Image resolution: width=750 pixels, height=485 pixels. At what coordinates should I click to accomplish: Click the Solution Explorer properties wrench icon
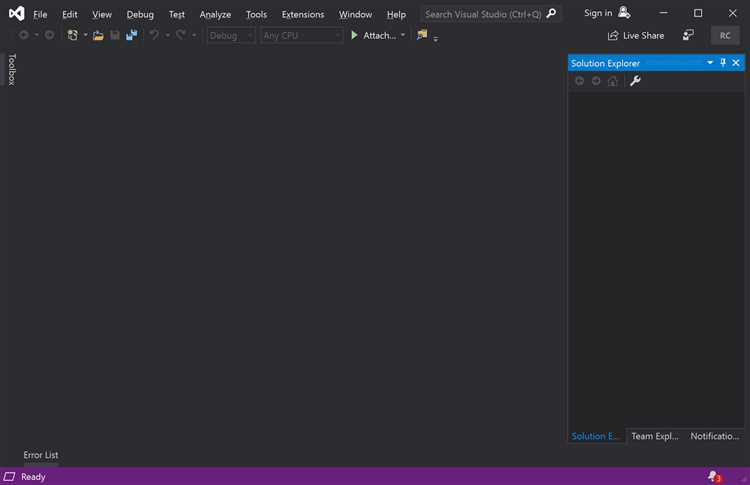pyautogui.click(x=634, y=81)
